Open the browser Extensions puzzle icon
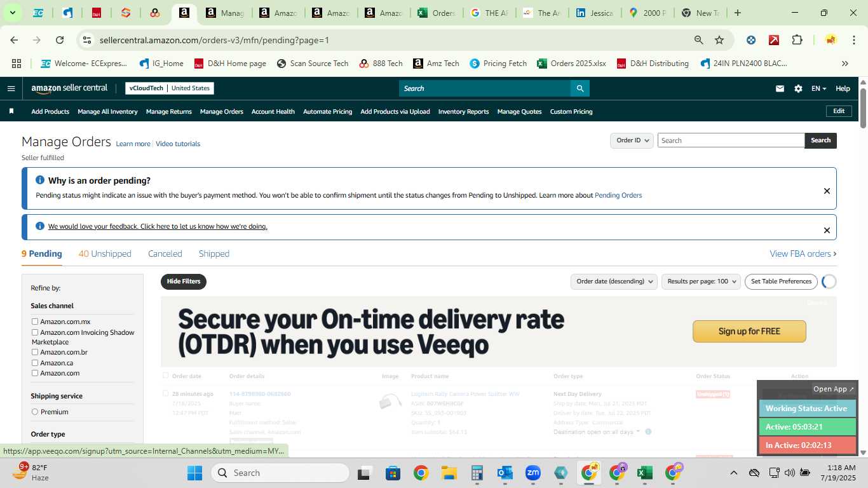 (x=797, y=40)
